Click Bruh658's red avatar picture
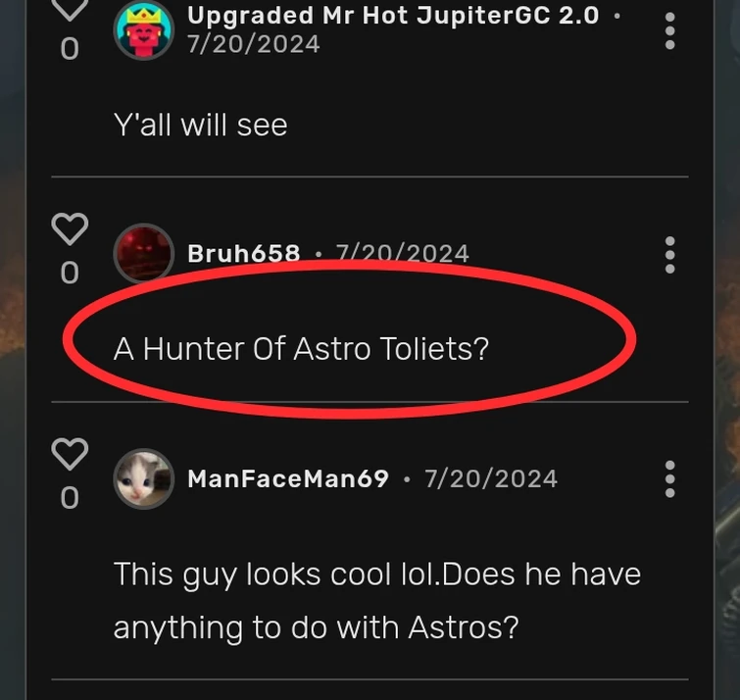 (143, 254)
